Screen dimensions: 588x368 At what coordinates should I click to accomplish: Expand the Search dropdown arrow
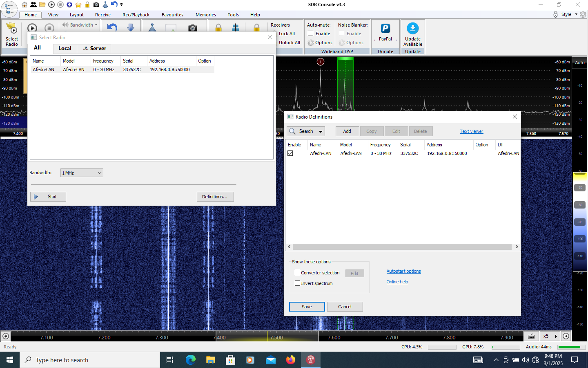(321, 132)
